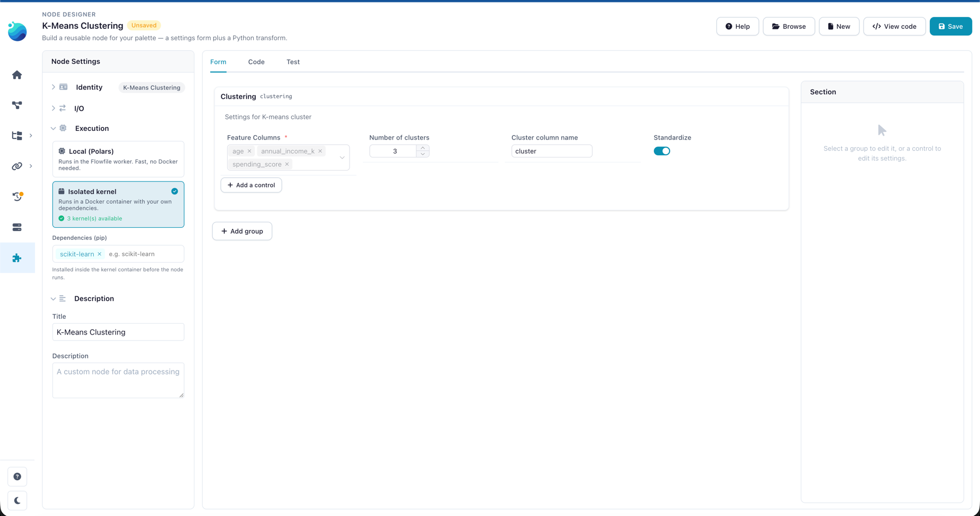The image size is (980, 516).
Task: Click Add group button
Action: [242, 231]
